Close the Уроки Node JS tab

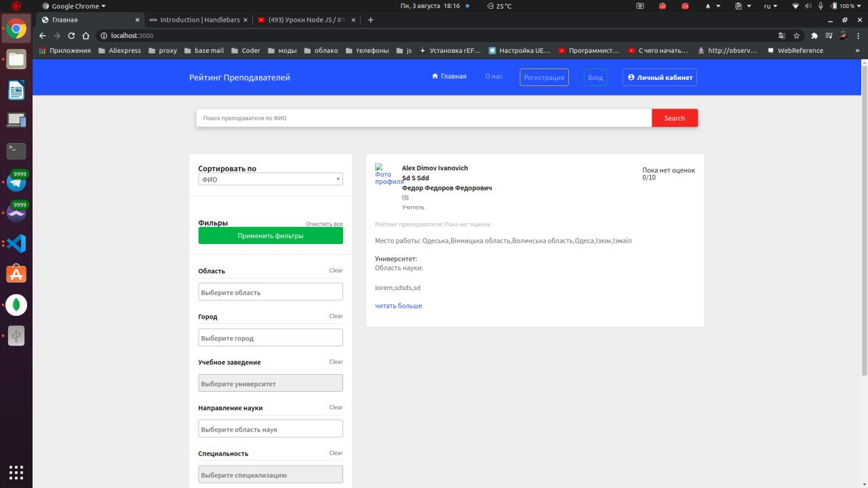[x=355, y=20]
